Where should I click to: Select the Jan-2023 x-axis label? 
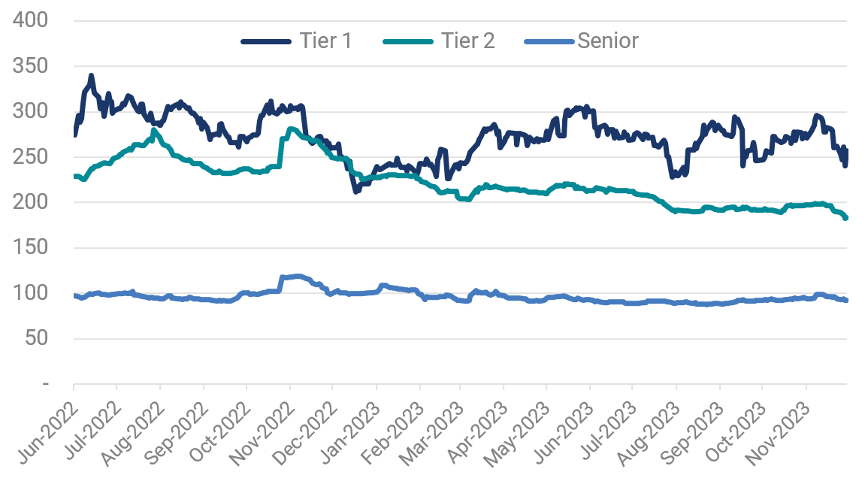point(353,421)
